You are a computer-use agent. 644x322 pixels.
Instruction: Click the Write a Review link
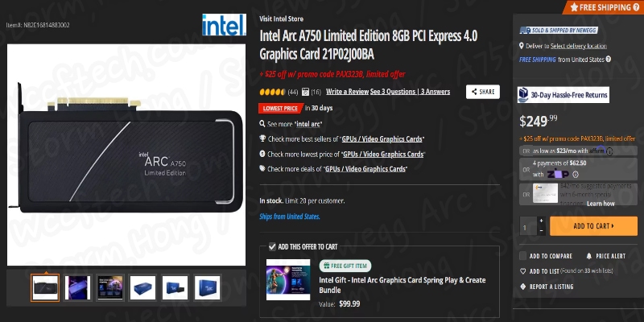tap(347, 92)
